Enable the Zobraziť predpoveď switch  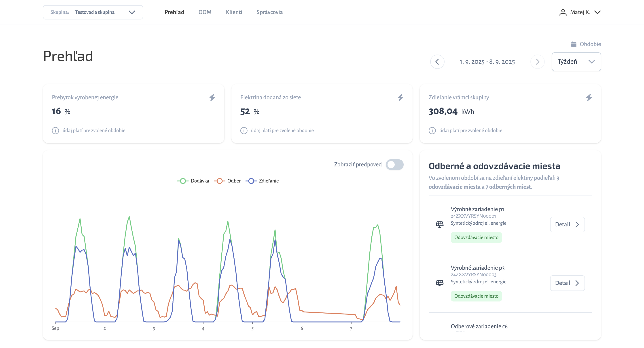tap(394, 165)
